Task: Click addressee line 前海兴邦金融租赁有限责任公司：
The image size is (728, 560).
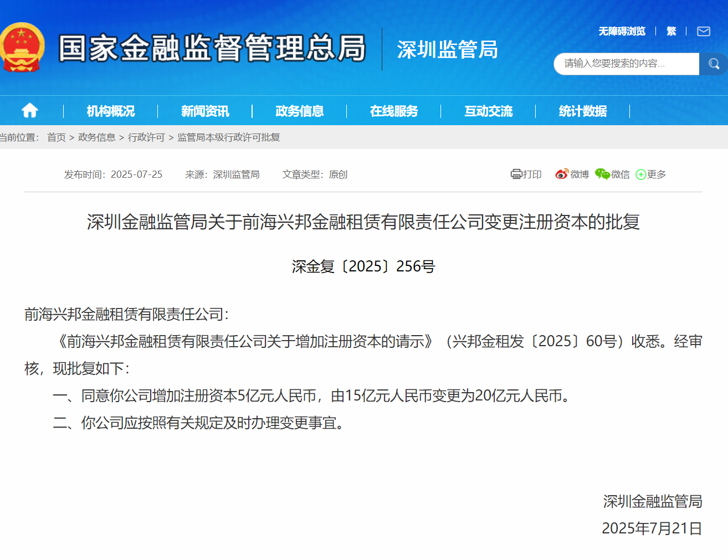Action: [x=127, y=315]
